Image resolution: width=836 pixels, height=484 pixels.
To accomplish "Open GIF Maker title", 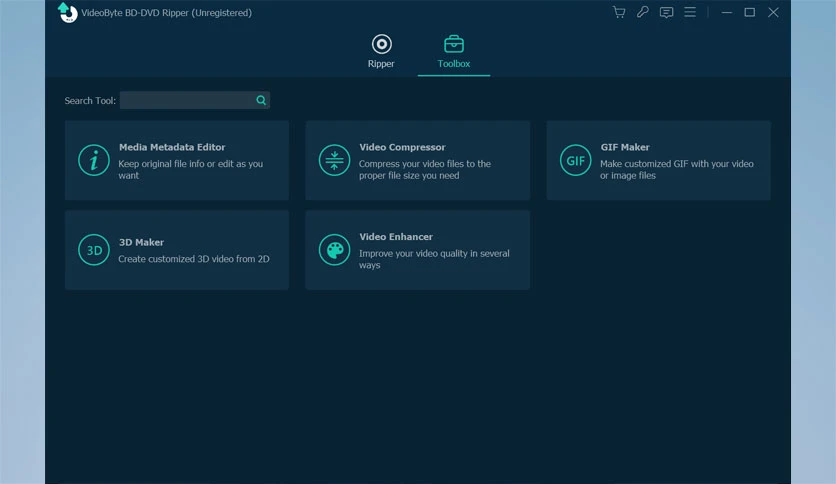I will (625, 147).
